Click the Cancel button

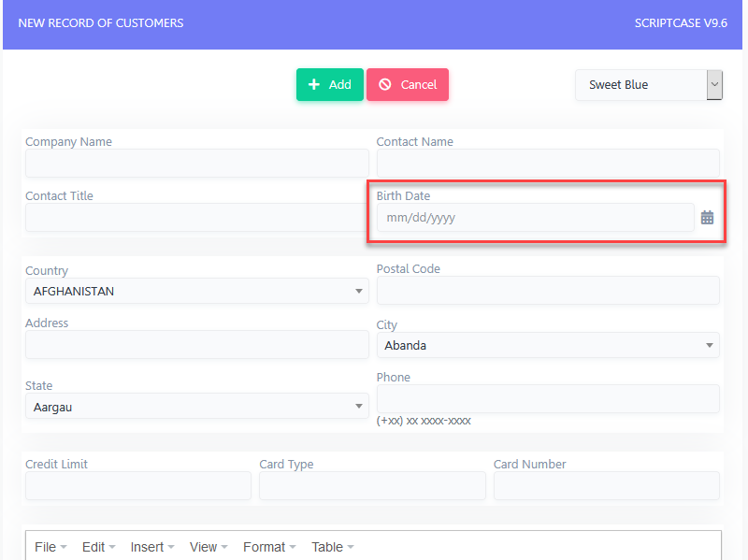tap(408, 84)
